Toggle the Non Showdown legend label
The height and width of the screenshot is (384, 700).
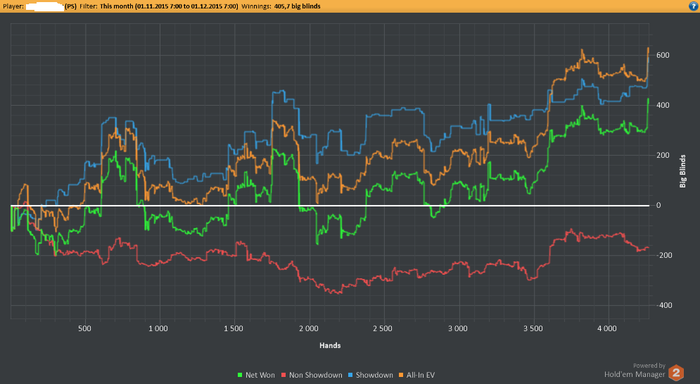click(x=315, y=375)
